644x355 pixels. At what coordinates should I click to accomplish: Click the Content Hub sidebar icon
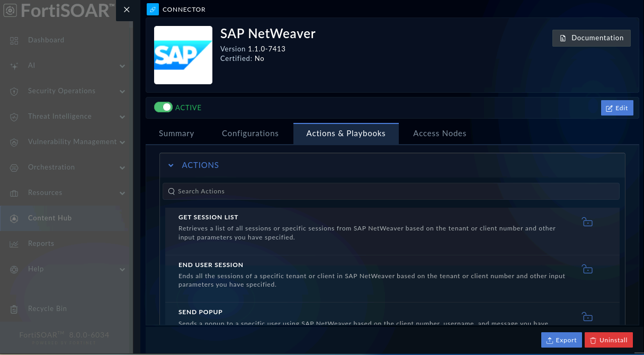tap(14, 218)
